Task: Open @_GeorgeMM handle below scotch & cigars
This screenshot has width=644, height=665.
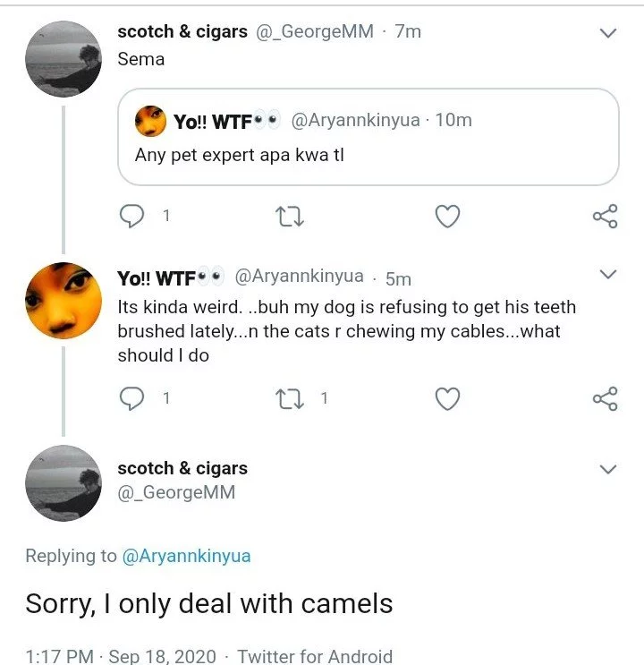Action: pos(176,492)
